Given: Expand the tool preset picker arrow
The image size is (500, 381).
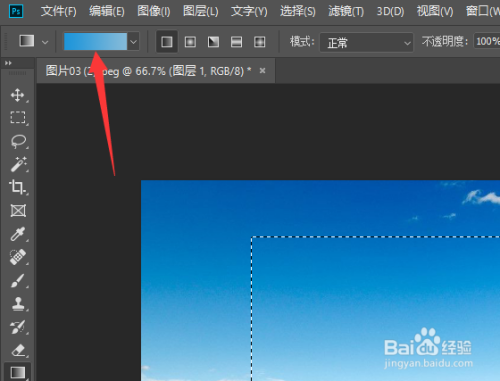Looking at the screenshot, I should [45, 42].
